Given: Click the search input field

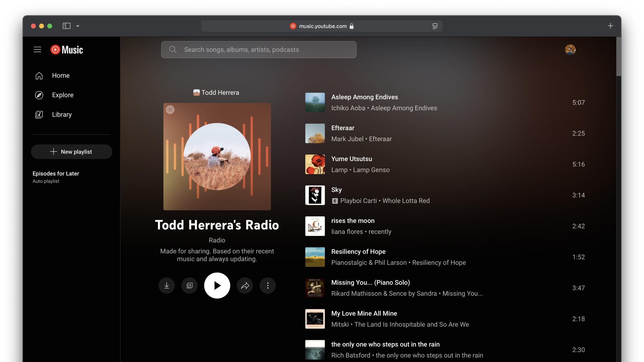Looking at the screenshot, I should coord(259,50).
